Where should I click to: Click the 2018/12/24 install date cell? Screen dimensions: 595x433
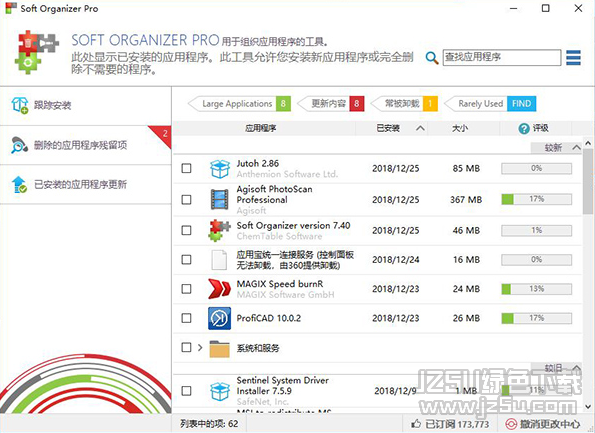[395, 260]
